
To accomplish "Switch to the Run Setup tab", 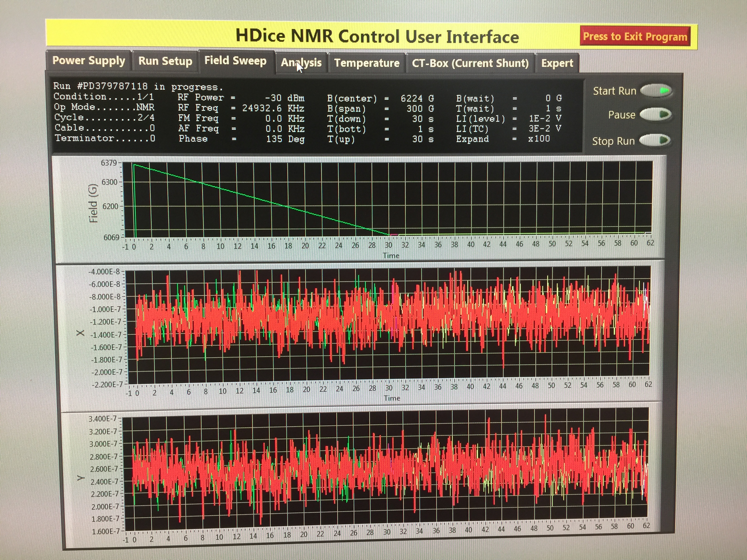I will [165, 61].
